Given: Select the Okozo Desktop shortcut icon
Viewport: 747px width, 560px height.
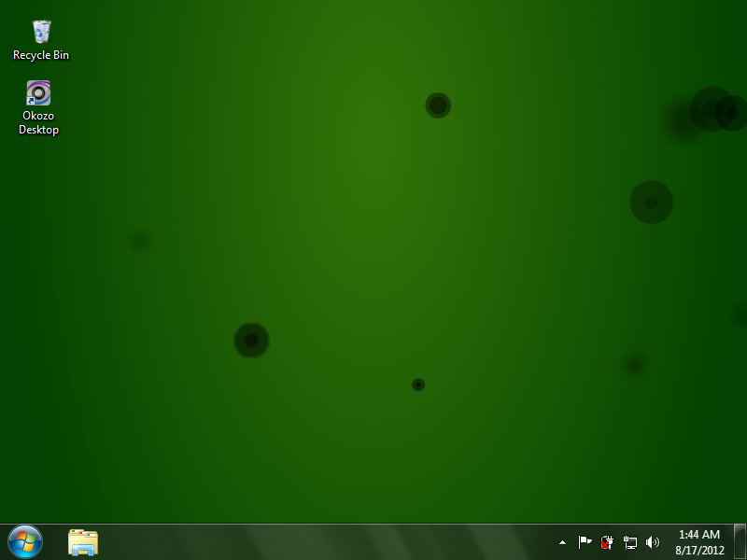Looking at the screenshot, I should click(38, 107).
